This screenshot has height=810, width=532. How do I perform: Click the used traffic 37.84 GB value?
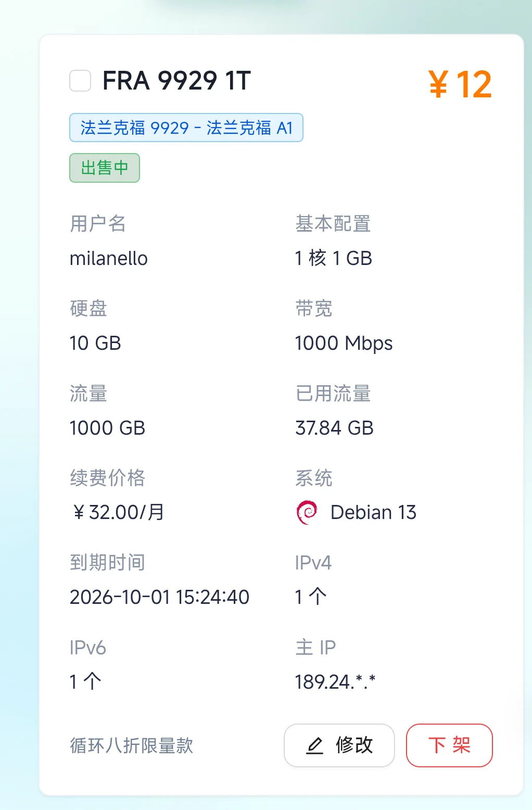(x=334, y=428)
